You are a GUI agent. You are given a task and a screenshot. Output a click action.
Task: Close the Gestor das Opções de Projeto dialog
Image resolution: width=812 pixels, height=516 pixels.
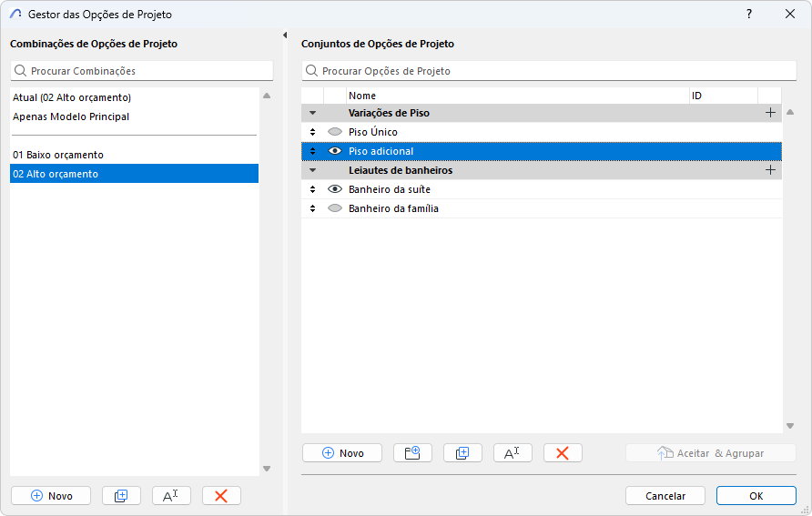tap(790, 14)
